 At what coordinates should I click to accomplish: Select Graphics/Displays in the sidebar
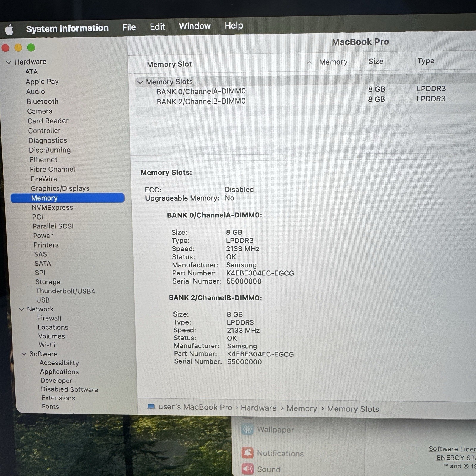click(60, 188)
